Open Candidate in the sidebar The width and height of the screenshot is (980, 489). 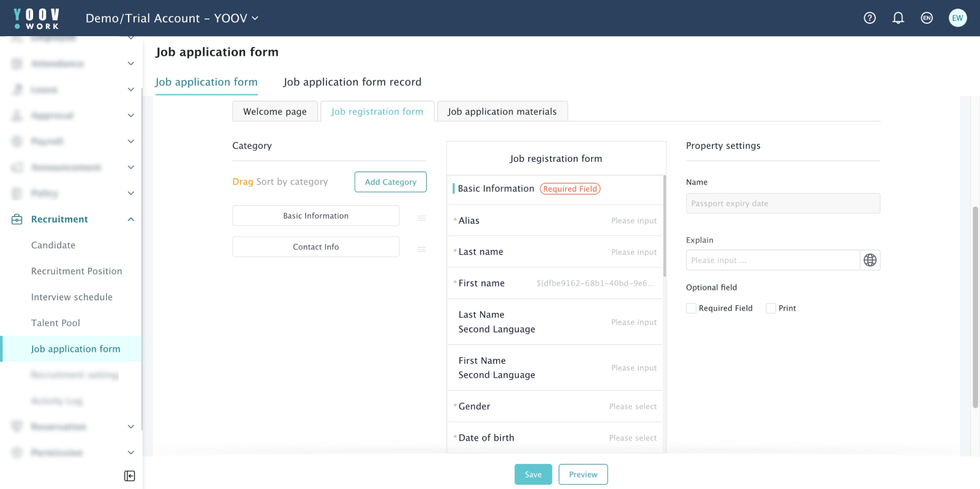pyautogui.click(x=53, y=245)
